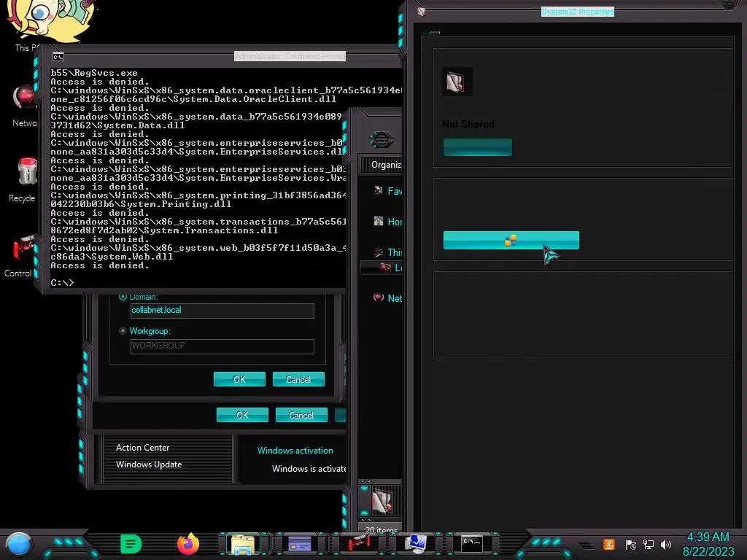This screenshot has width=747, height=560.
Task: Select the Workgroup radio button
Action: coord(123,330)
